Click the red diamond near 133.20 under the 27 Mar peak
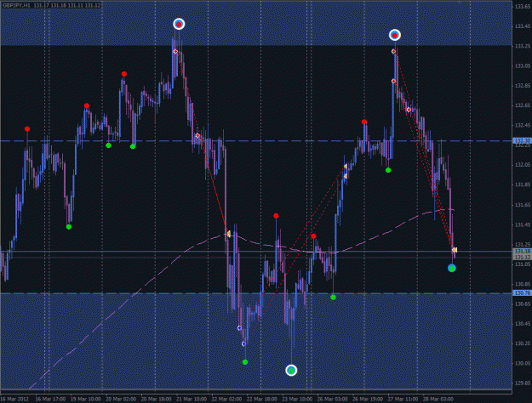Image resolution: width=532 pixels, height=403 pixels. click(x=393, y=52)
